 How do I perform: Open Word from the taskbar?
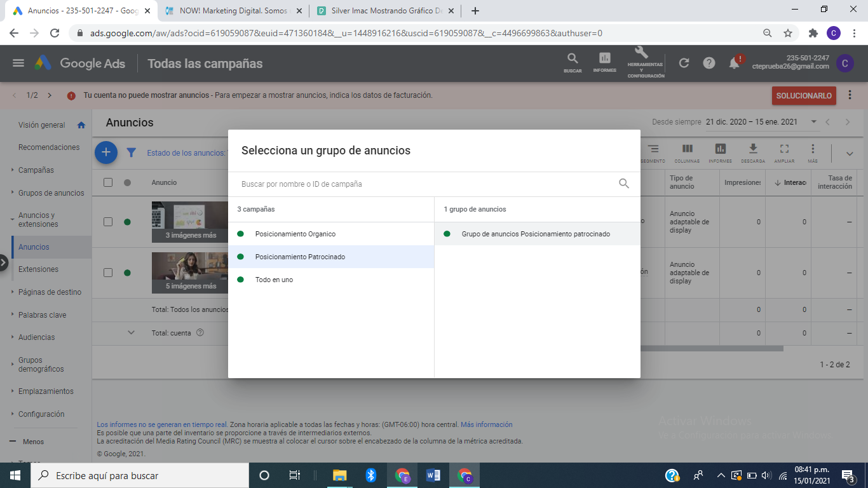tap(433, 475)
